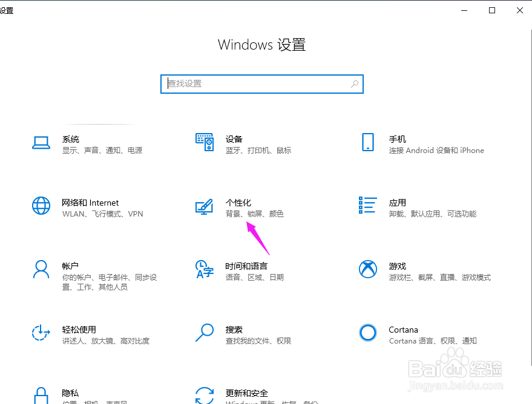Open the 应用 settings category

pos(397,203)
